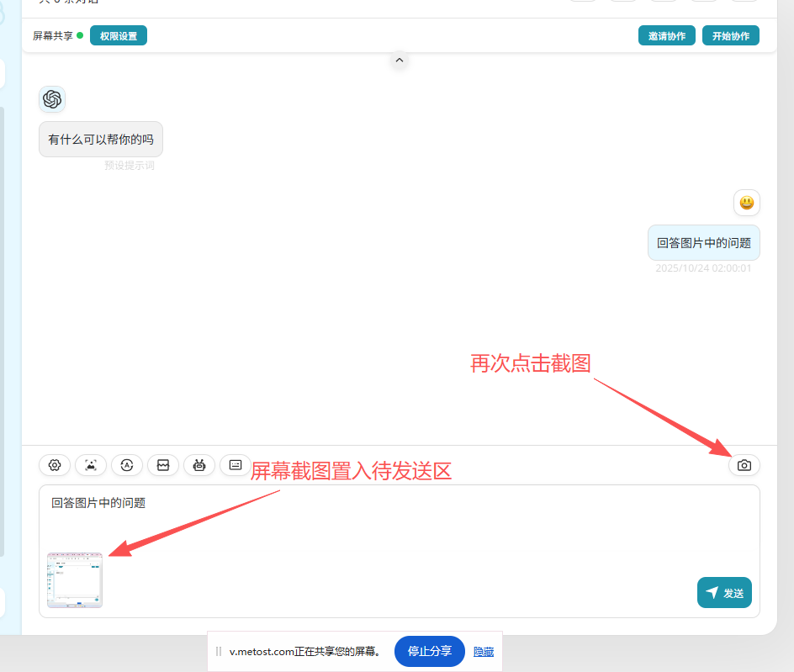The width and height of the screenshot is (794, 672).
Task: Click the 开始协作 start collaboration button
Action: click(x=730, y=36)
